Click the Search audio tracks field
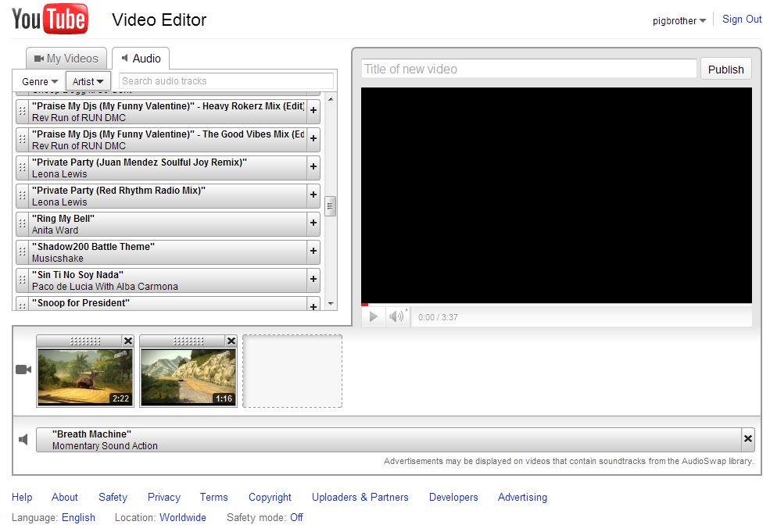 coord(225,81)
